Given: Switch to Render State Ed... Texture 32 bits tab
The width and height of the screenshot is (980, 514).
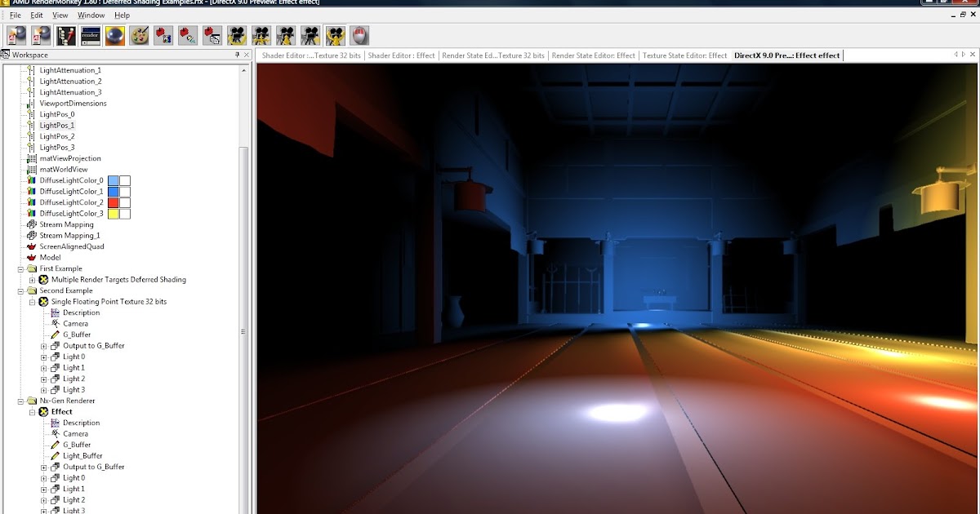Looking at the screenshot, I should pyautogui.click(x=492, y=55).
